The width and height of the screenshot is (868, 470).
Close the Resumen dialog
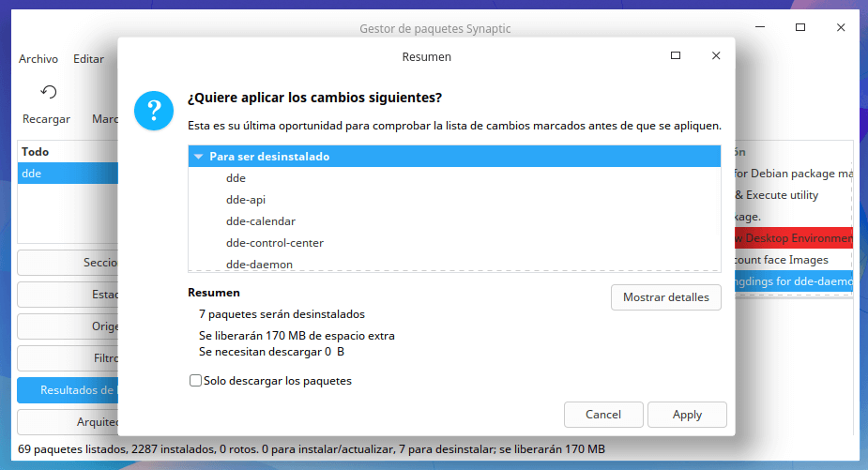pyautogui.click(x=716, y=55)
